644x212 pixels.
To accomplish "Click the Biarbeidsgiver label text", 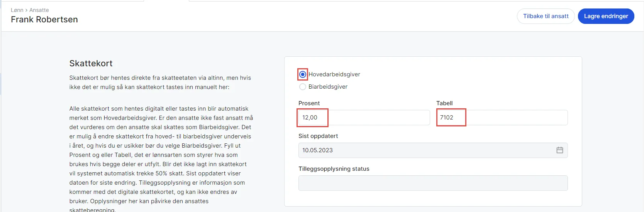I will tap(328, 87).
